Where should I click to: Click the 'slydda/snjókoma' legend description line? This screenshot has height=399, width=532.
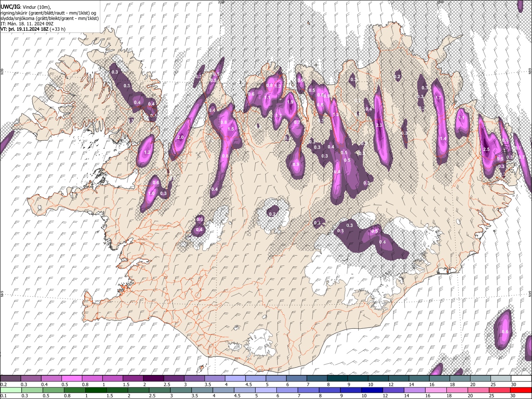(49, 19)
